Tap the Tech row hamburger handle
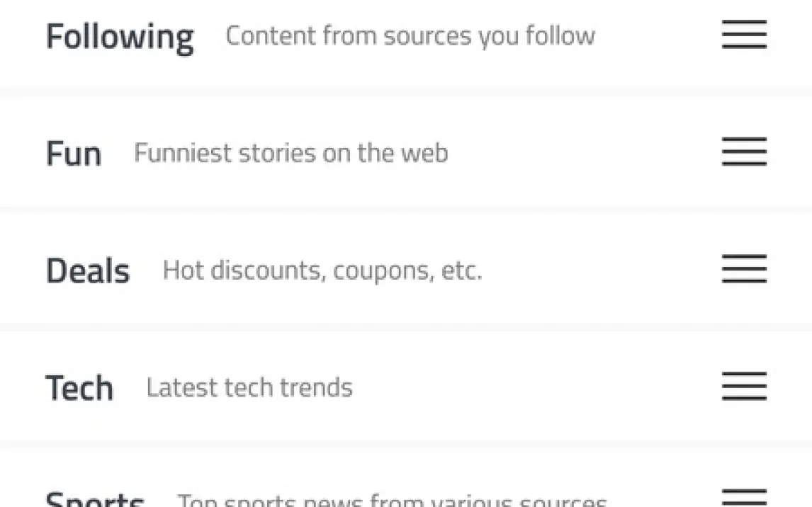The image size is (812, 507). (x=744, y=387)
